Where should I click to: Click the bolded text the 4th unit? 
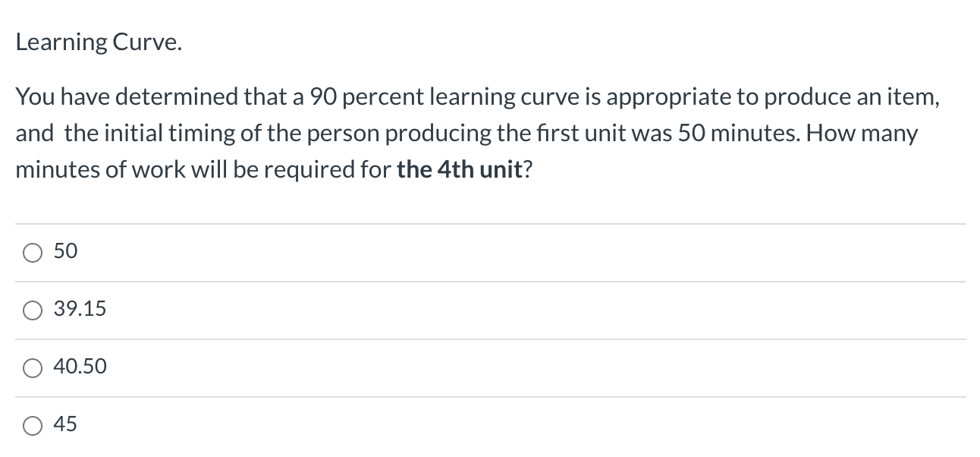[x=459, y=169]
